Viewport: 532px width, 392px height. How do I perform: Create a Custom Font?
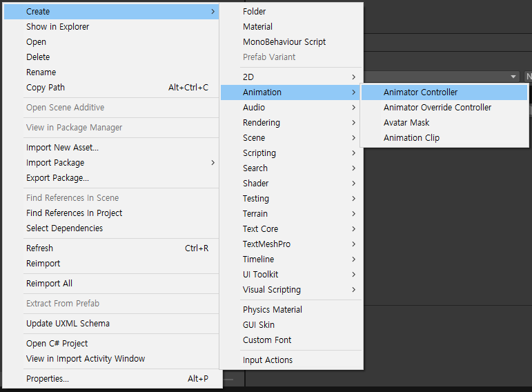(x=291, y=340)
